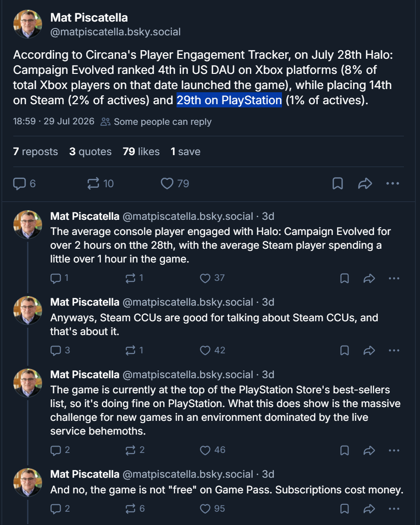
Task: Open Mat Piscatella's avatar on the main post
Action: point(28,24)
